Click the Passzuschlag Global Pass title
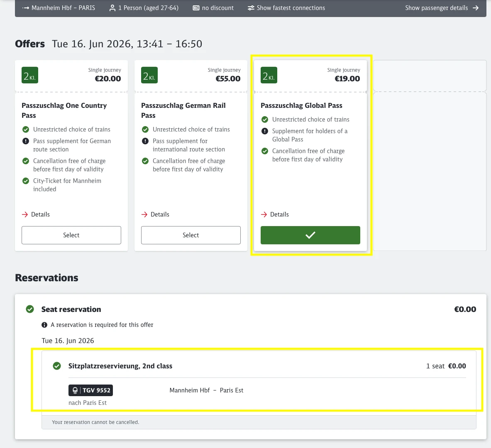 pyautogui.click(x=302, y=105)
